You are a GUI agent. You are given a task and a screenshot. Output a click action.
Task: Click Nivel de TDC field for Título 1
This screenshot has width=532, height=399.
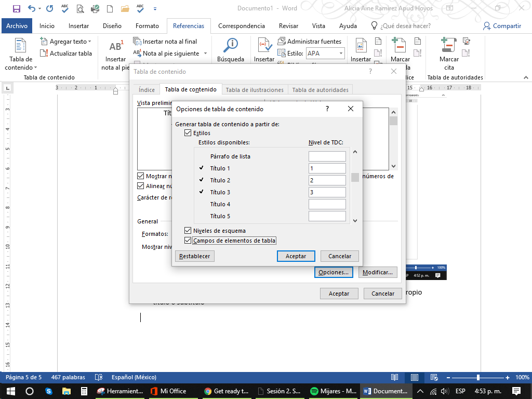[327, 168]
